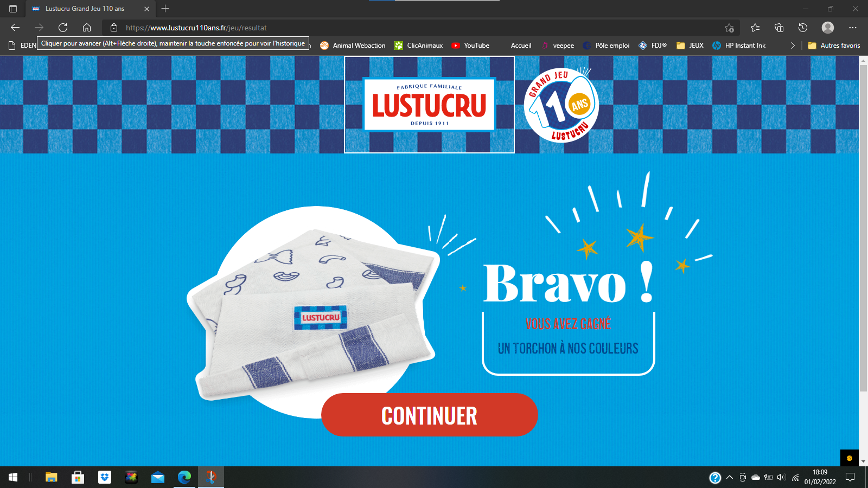The image size is (868, 488).
Task: Open the Pôle emploi bookmark
Action: (606, 46)
